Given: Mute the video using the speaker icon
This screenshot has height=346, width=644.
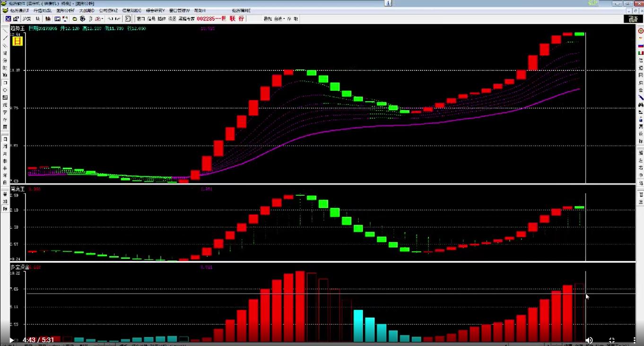Looking at the screenshot, I should click(589, 340).
